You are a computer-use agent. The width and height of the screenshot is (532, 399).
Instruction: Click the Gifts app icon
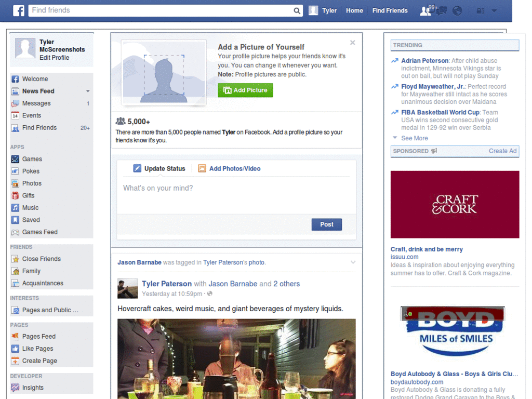pyautogui.click(x=15, y=196)
